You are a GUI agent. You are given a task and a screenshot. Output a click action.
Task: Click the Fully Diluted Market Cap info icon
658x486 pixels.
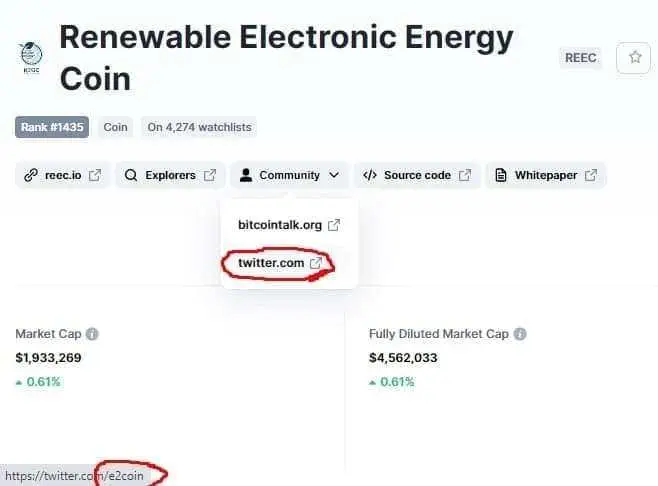pos(520,334)
